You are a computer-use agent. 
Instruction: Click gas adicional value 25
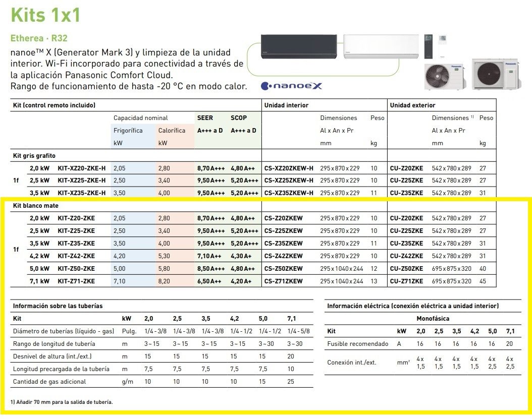pos(291,381)
